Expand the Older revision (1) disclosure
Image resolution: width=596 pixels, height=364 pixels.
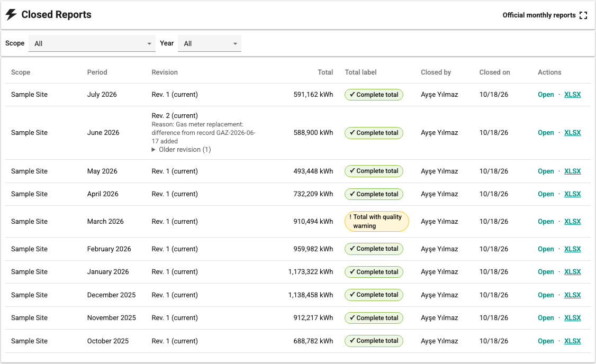click(x=182, y=150)
